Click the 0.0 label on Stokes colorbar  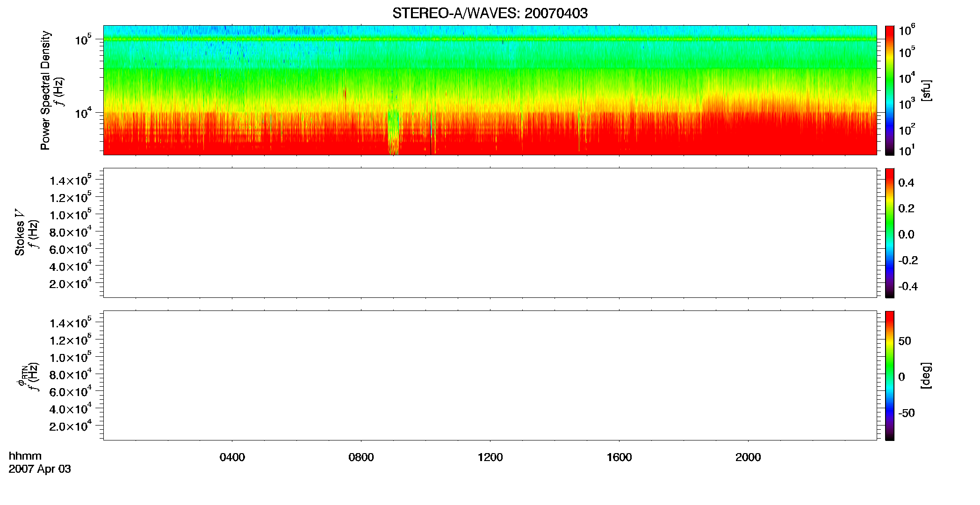(906, 235)
